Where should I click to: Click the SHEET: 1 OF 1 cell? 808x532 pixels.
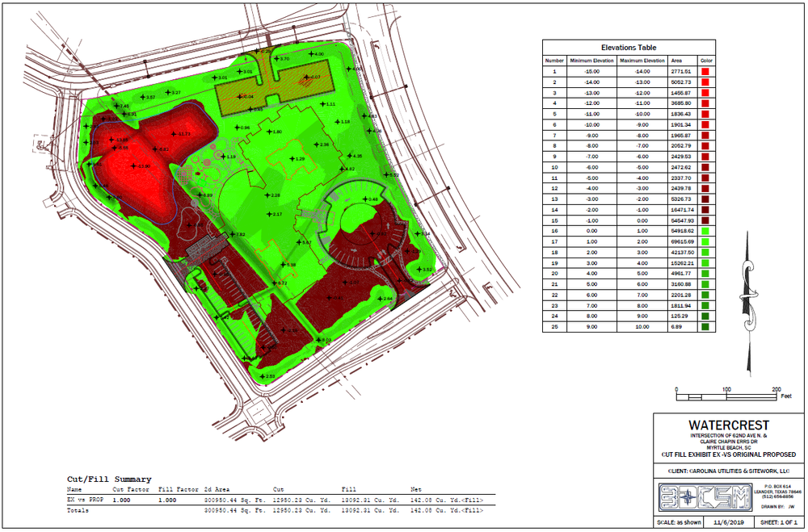[x=777, y=522]
